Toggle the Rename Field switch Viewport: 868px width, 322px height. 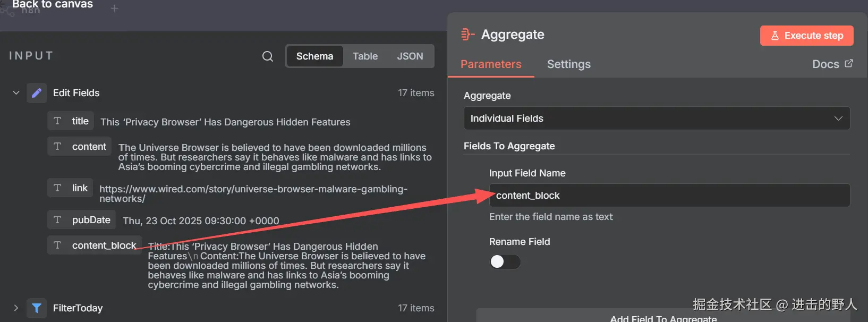click(x=505, y=262)
